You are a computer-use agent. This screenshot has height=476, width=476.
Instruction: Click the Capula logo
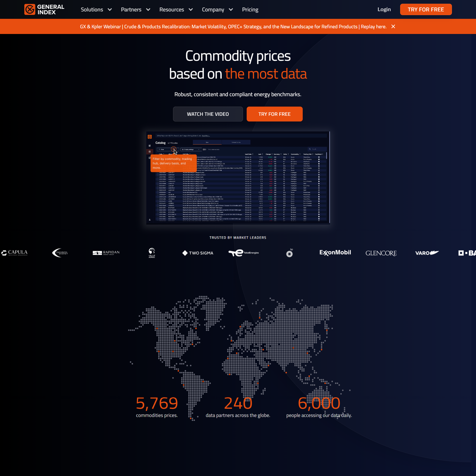click(x=15, y=253)
